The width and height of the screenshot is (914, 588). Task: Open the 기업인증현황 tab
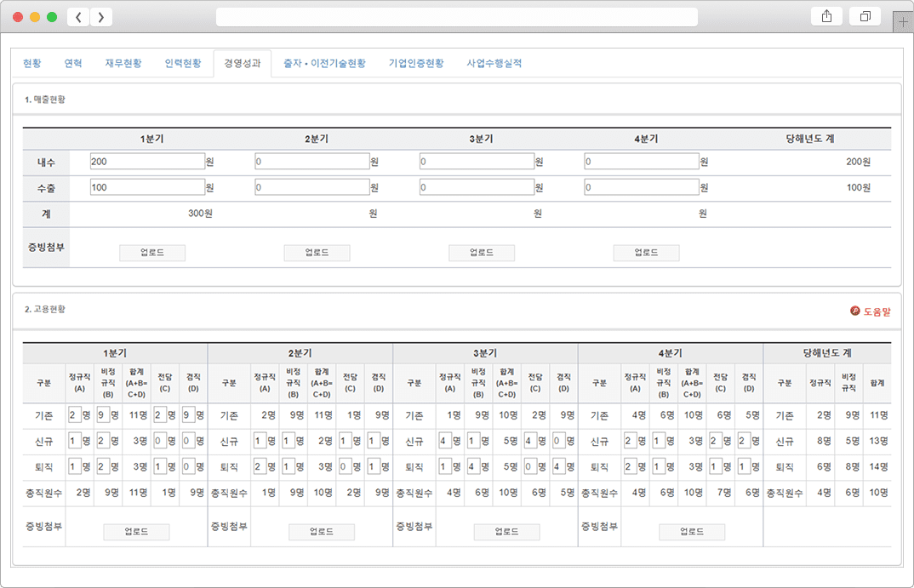(x=416, y=64)
